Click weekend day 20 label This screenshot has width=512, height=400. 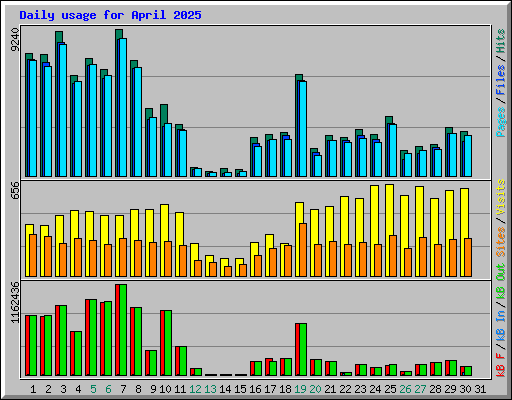point(315,389)
